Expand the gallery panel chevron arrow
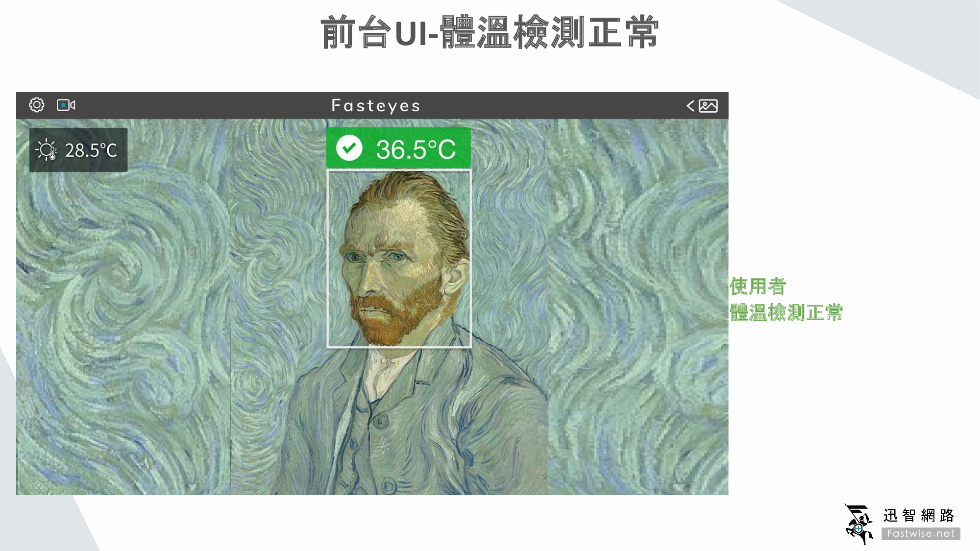980x551 pixels. (x=690, y=106)
